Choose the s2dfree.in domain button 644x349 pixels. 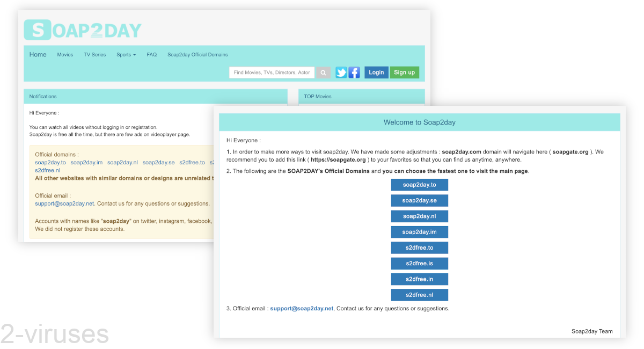(x=420, y=279)
